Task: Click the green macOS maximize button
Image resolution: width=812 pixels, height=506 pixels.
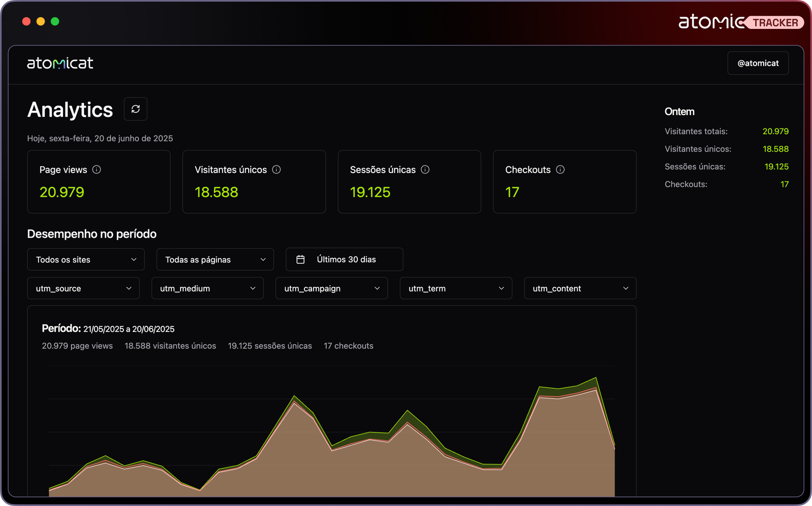Action: (x=55, y=21)
